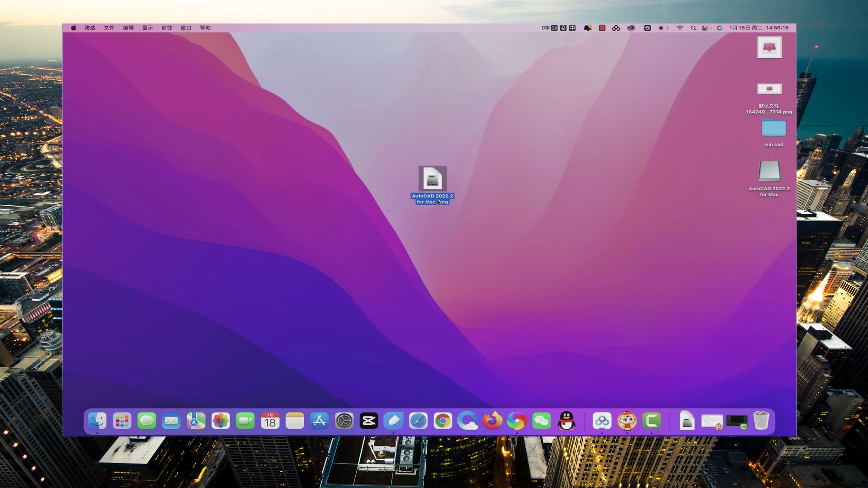Screen dimensions: 868x488
Task: Open the yellow Notes app
Action: [295, 421]
